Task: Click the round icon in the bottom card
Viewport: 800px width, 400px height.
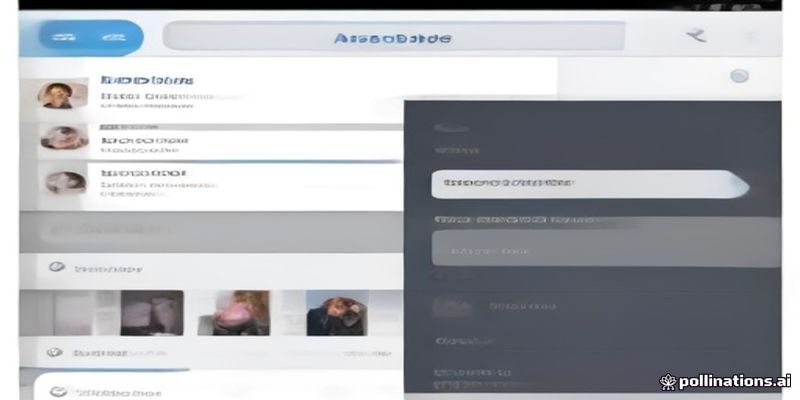Action: click(58, 392)
